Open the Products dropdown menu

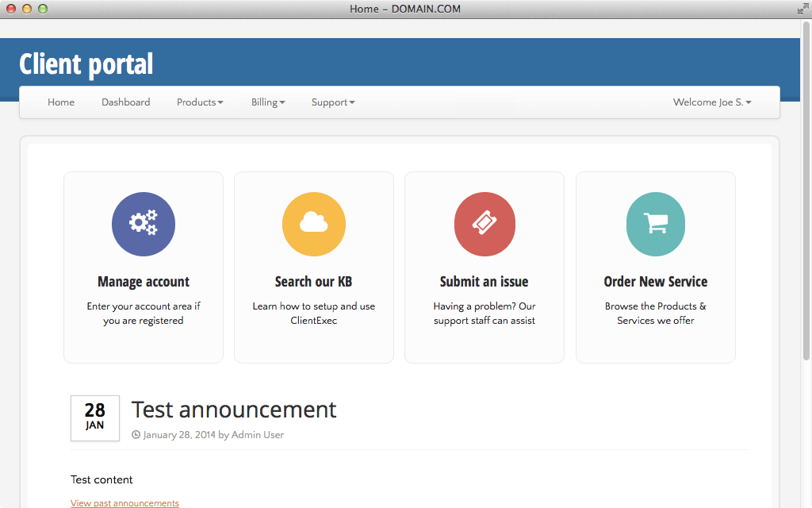pyautogui.click(x=200, y=102)
